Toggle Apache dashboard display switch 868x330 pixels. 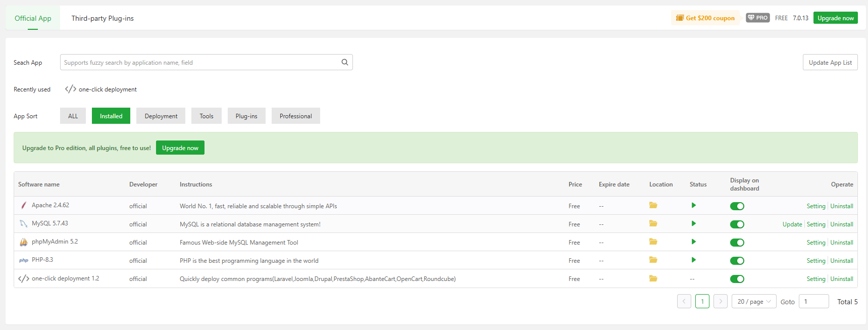(737, 206)
